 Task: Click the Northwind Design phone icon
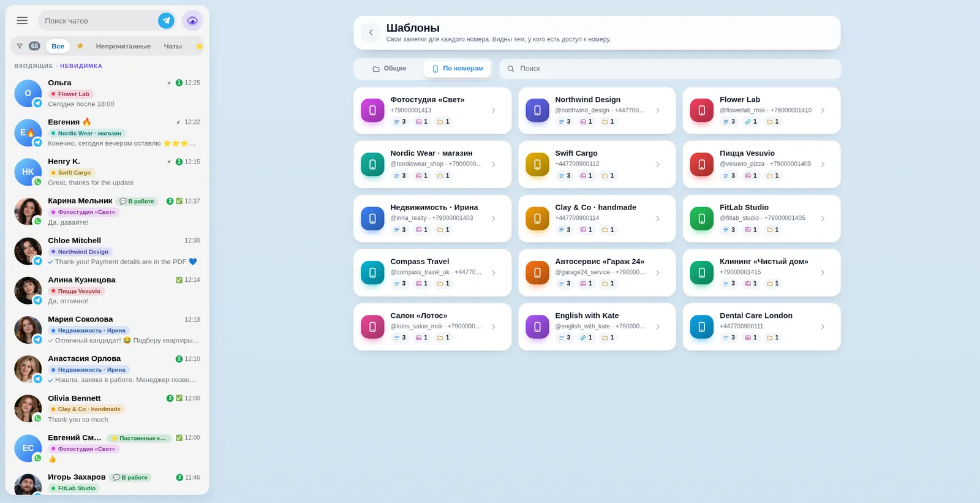[537, 110]
